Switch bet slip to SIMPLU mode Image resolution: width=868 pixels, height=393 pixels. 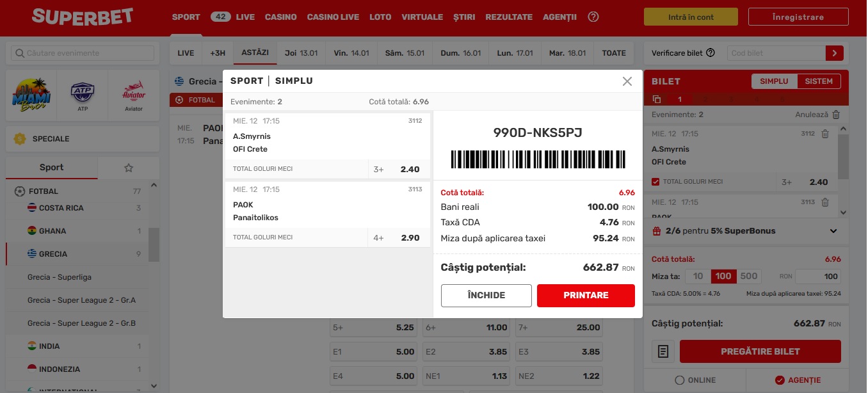775,81
